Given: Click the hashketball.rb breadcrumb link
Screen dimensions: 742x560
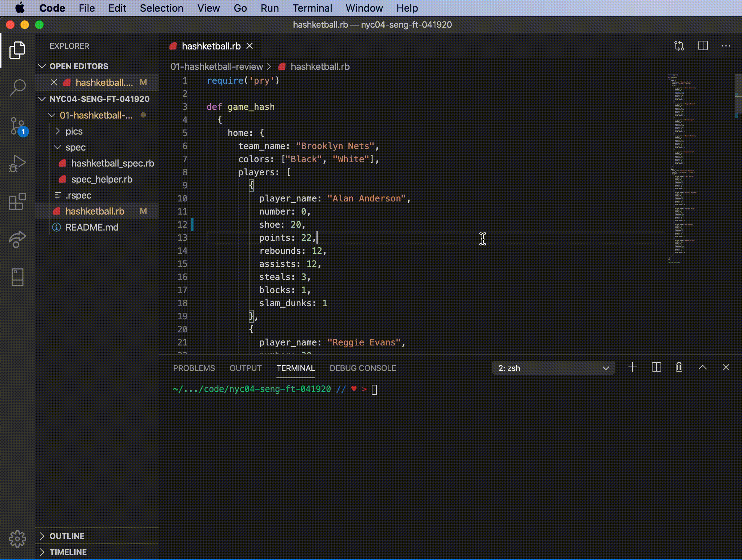Looking at the screenshot, I should coord(320,67).
